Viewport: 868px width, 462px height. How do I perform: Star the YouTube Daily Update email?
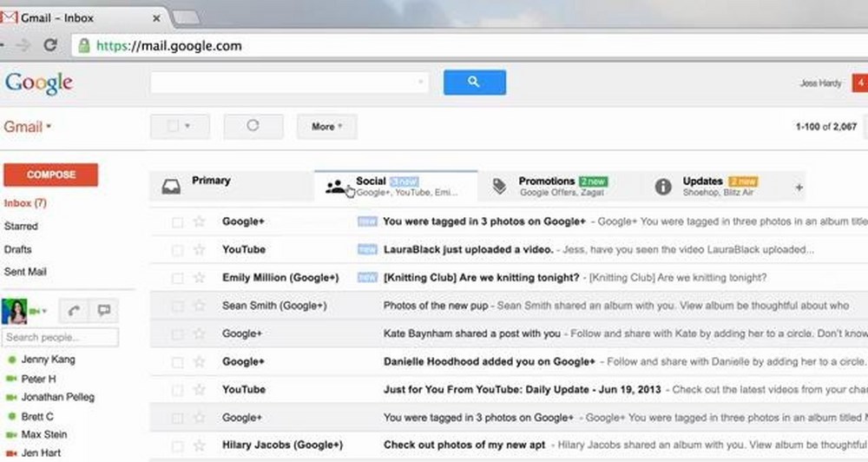coord(200,389)
